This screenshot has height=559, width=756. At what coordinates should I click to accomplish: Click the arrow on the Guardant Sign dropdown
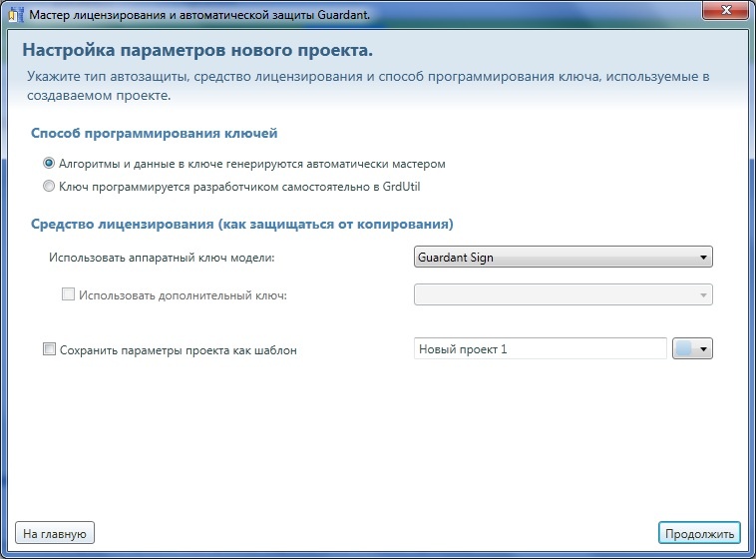tap(704, 258)
